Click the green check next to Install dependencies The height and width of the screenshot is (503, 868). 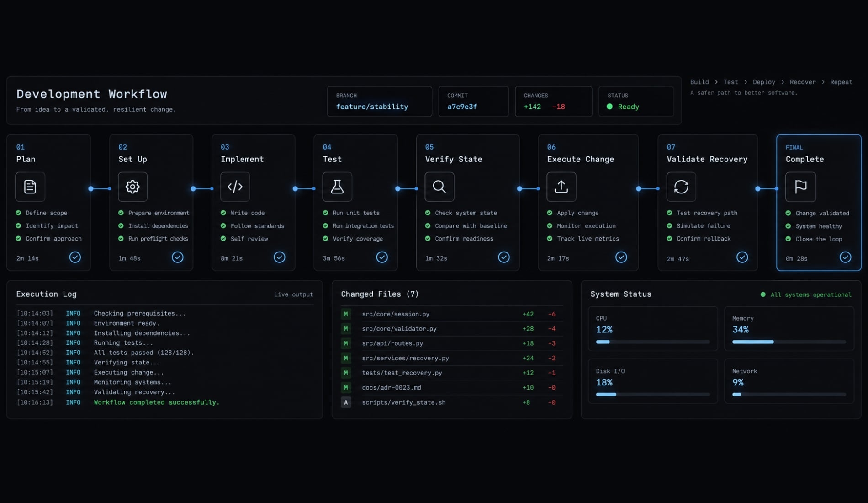(121, 225)
